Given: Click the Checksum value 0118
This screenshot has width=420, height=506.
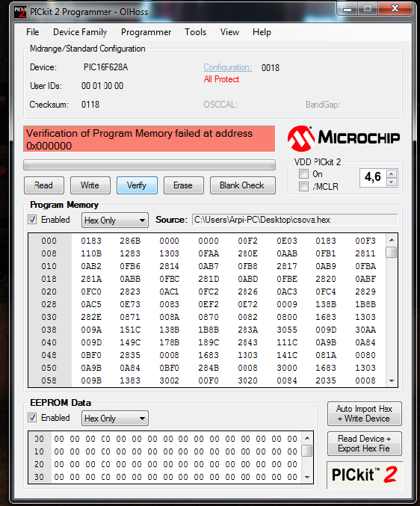Looking at the screenshot, I should pyautogui.click(x=90, y=105).
